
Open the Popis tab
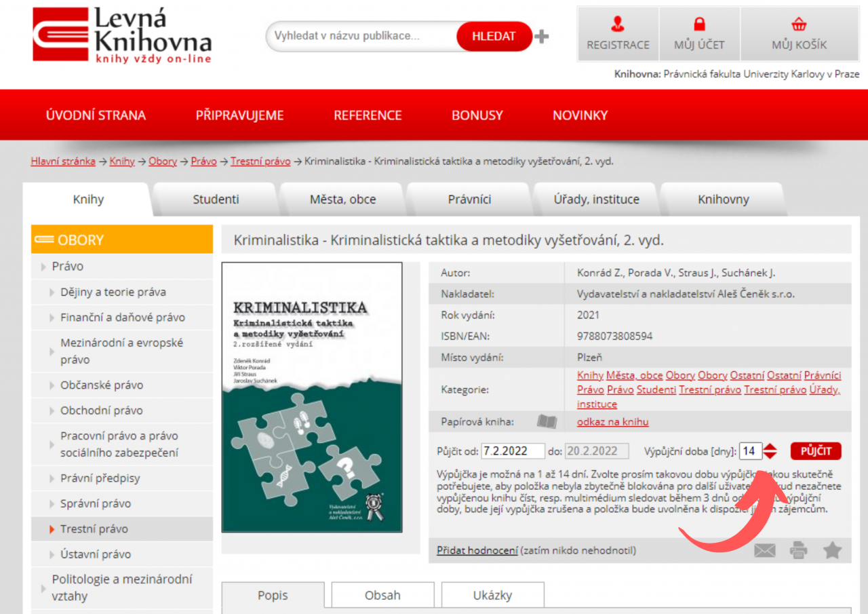pos(273,595)
